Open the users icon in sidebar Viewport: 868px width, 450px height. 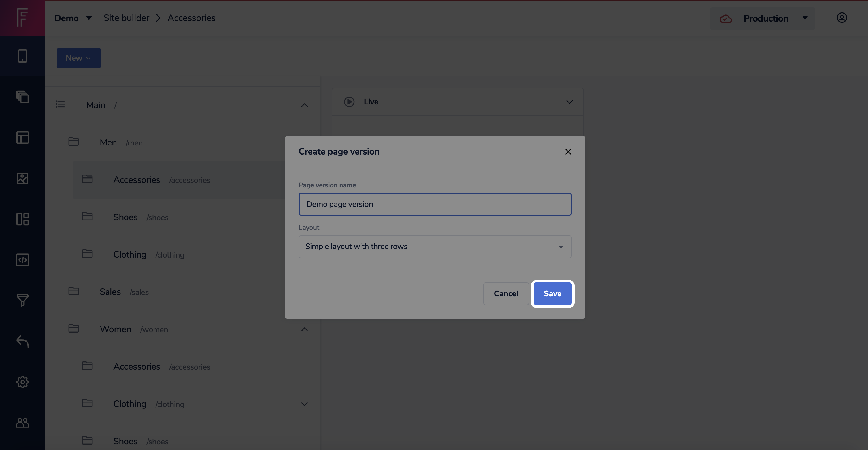point(22,423)
